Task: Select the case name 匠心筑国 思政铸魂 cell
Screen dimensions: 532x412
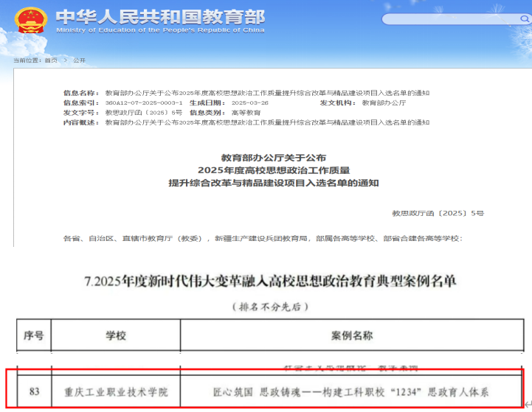Action: tap(350, 392)
